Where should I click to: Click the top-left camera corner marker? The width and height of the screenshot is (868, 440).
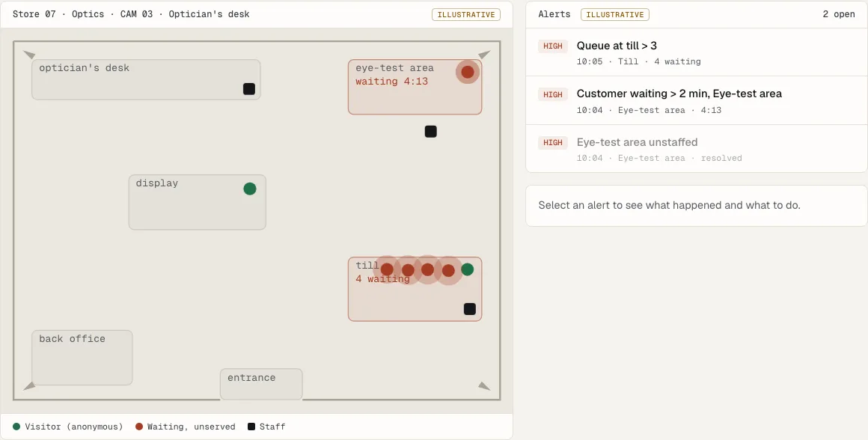point(29,54)
